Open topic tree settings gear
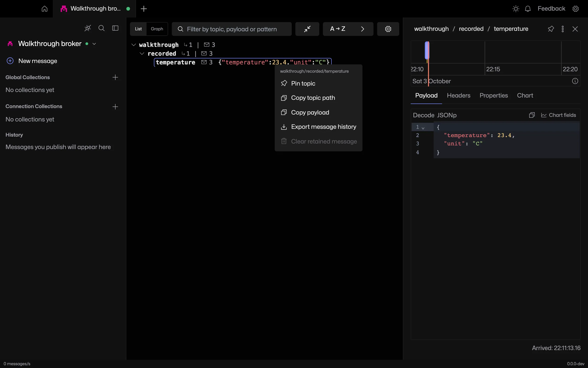 (388, 29)
